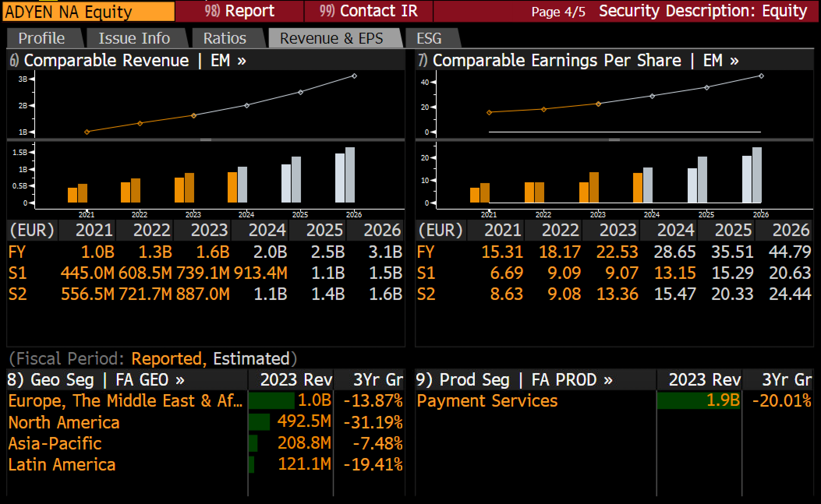
Task: Click the -19.41% three-year growth value
Action: [373, 464]
